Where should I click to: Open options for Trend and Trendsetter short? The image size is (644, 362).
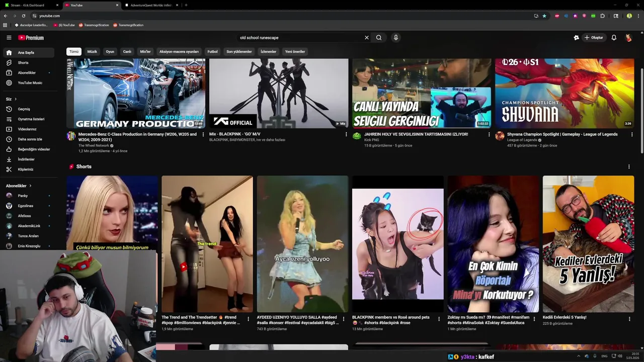pyautogui.click(x=248, y=319)
